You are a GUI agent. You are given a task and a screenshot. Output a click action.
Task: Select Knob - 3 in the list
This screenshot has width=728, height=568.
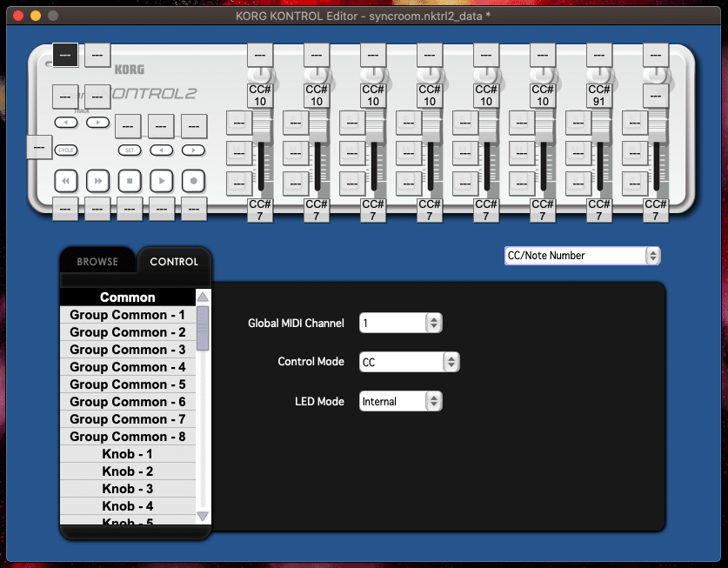(128, 489)
